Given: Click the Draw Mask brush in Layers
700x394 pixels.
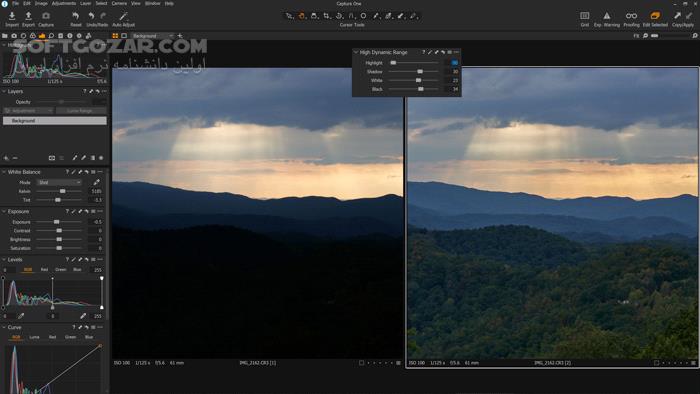Looking at the screenshot, I should pos(75,158).
